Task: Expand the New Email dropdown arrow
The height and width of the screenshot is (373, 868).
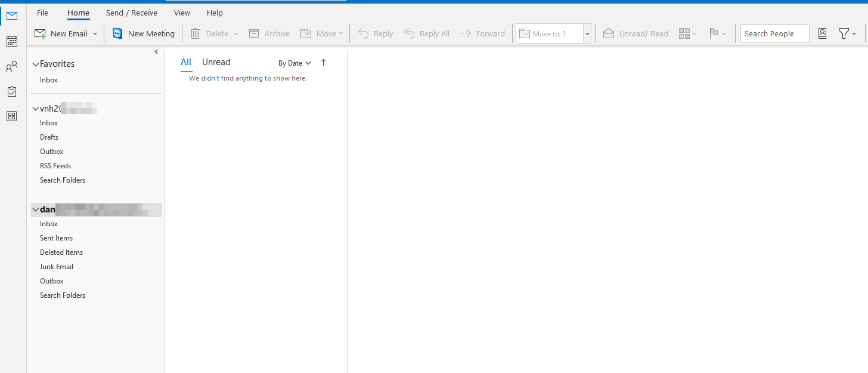Action: pyautogui.click(x=95, y=34)
